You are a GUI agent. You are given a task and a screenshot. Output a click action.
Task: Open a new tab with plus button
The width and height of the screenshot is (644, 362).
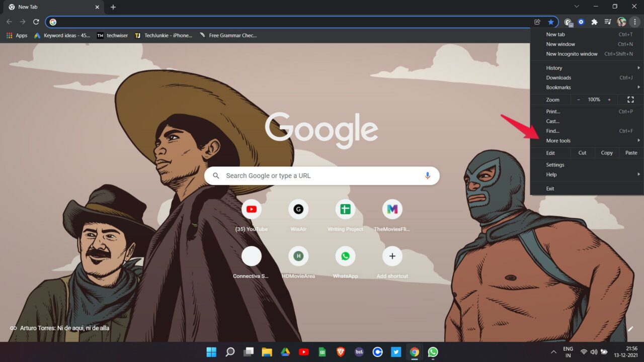click(x=113, y=7)
